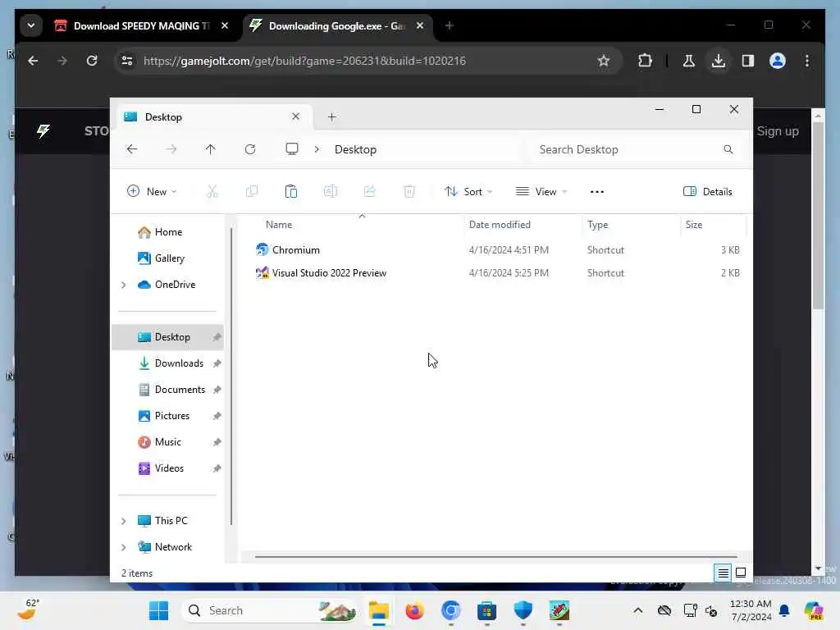This screenshot has width=840, height=630.
Task: Expand the This PC tree node
Action: pyautogui.click(x=124, y=521)
